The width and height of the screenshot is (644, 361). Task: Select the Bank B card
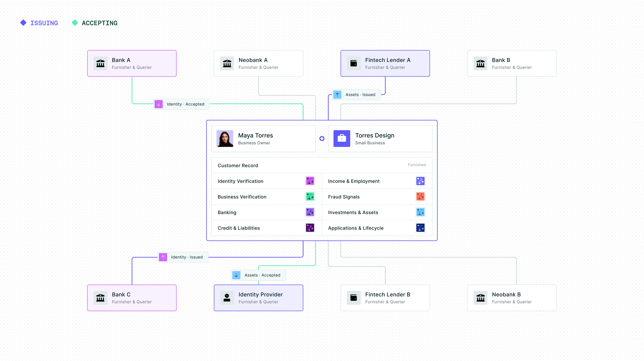click(512, 63)
